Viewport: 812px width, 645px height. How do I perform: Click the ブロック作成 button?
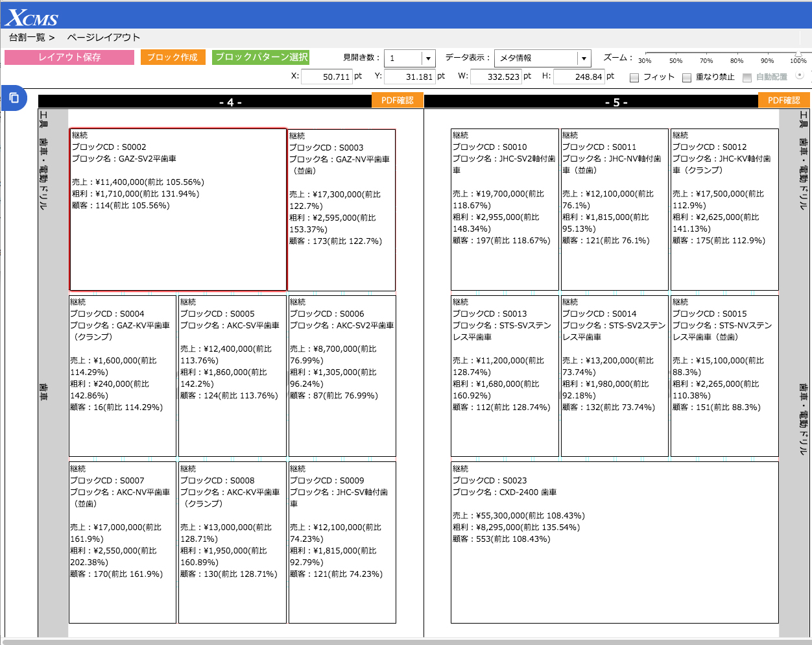tap(173, 57)
